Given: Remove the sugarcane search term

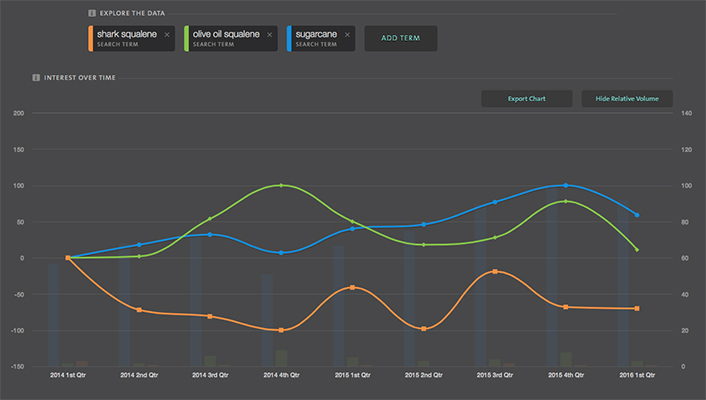Looking at the screenshot, I should (348, 35).
